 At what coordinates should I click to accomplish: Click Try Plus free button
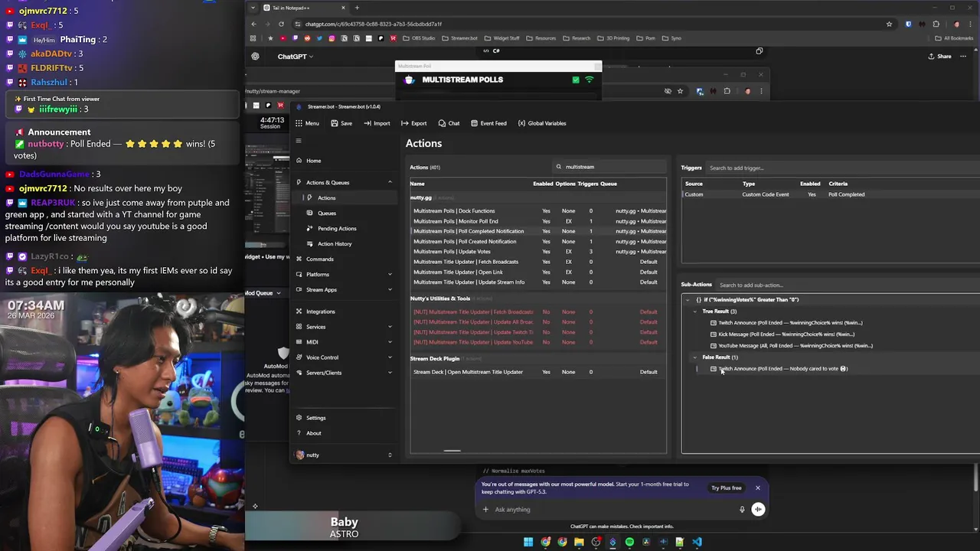pos(726,488)
